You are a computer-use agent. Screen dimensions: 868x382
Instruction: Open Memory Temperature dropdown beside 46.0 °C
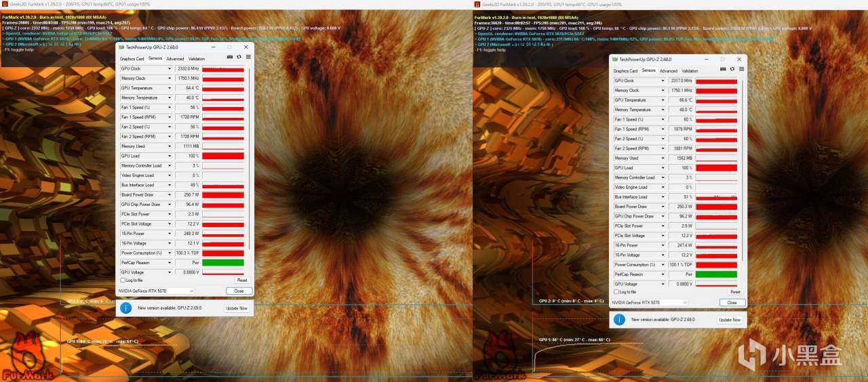(x=170, y=98)
